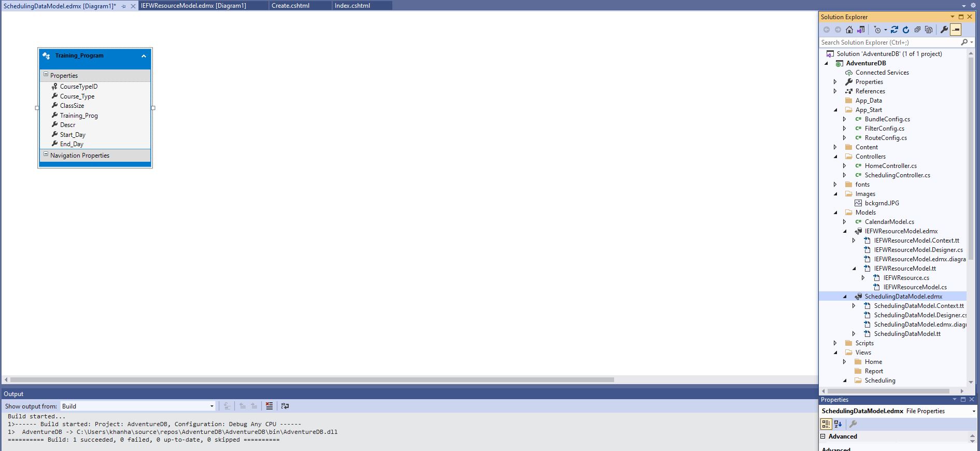Click the Home icon in Solution Explorer
The width and height of the screenshot is (980, 451).
click(849, 30)
